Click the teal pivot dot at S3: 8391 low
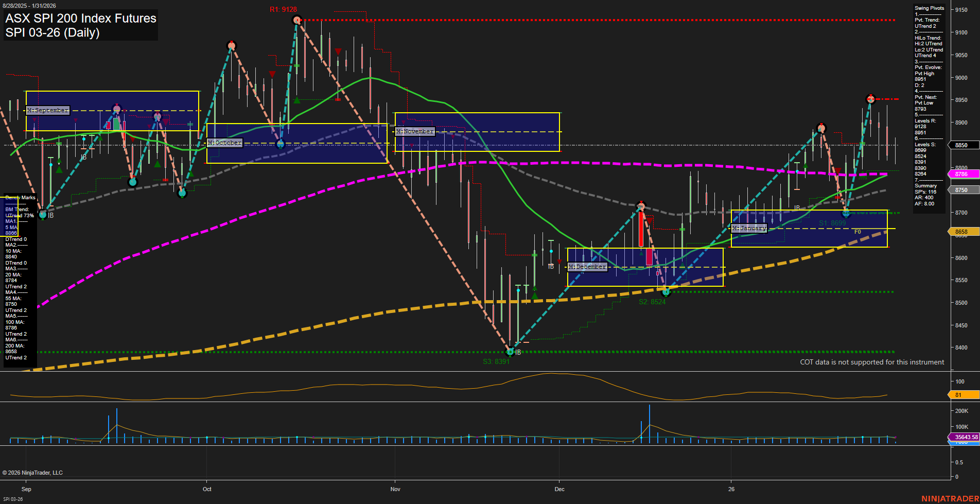The height and width of the screenshot is (504, 980). (x=510, y=352)
